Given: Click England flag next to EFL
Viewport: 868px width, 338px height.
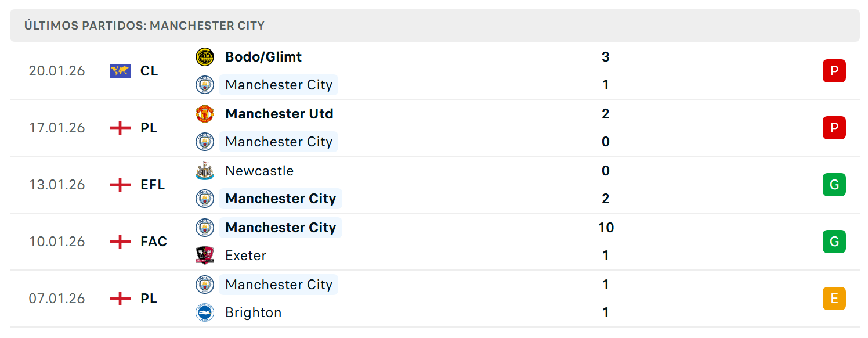Looking at the screenshot, I should 120,185.
